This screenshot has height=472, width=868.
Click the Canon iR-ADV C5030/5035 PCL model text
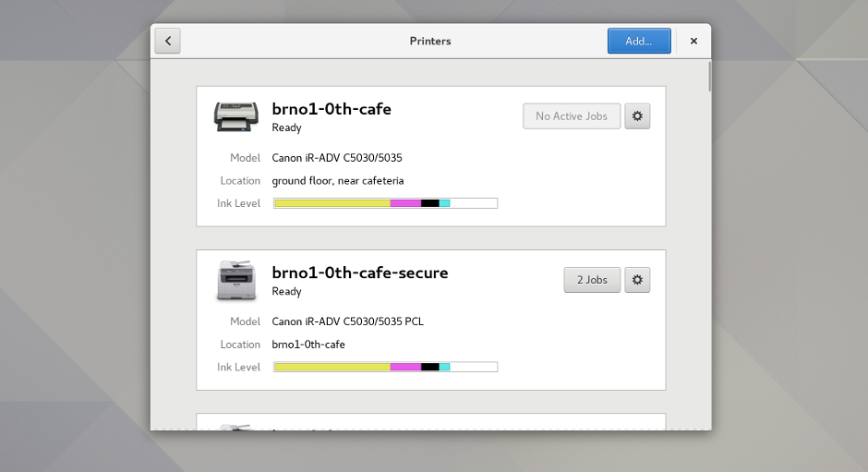pos(347,321)
